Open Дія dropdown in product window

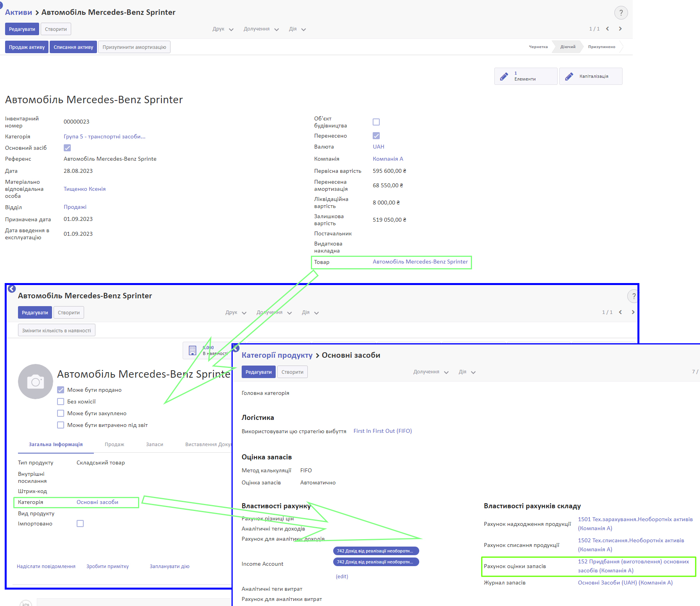coord(310,312)
